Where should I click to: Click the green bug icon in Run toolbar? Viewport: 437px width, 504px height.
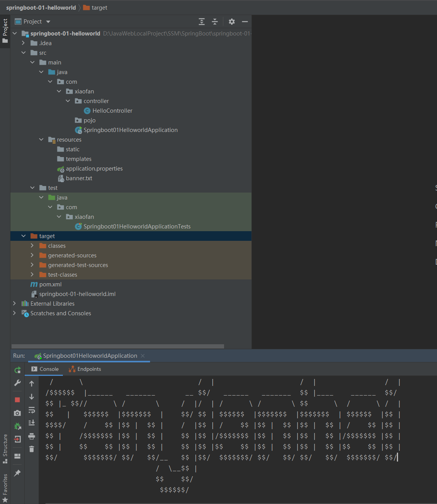pos(17,426)
